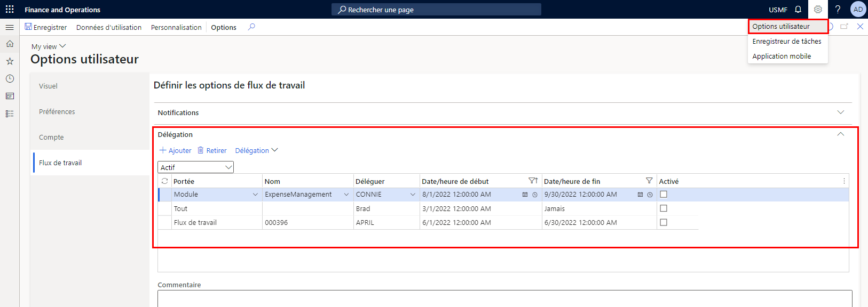Open the AD user avatar
The width and height of the screenshot is (868, 307).
(x=858, y=10)
